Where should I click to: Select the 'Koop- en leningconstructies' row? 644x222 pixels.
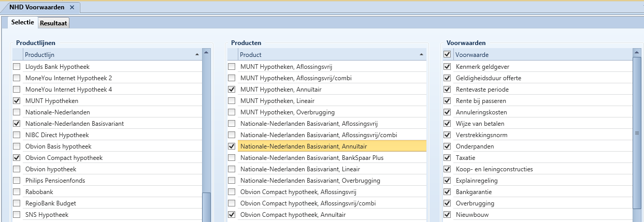pyautogui.click(x=538, y=169)
